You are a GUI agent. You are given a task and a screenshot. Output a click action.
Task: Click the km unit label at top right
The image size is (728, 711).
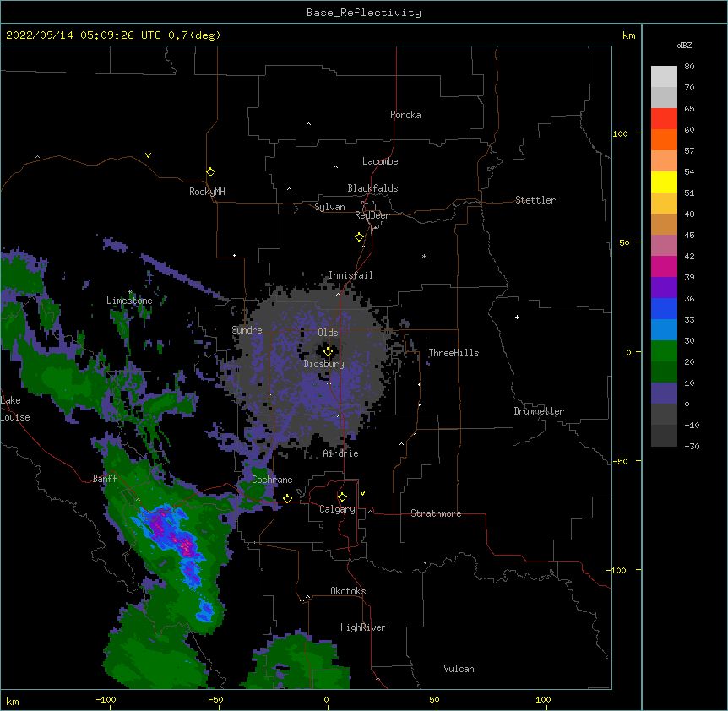629,35
